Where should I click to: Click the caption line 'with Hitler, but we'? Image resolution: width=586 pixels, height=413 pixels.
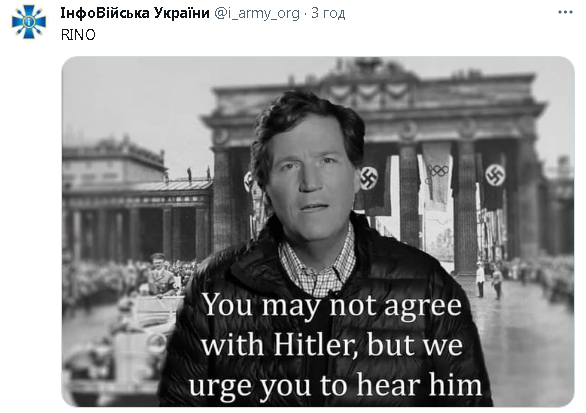point(332,345)
